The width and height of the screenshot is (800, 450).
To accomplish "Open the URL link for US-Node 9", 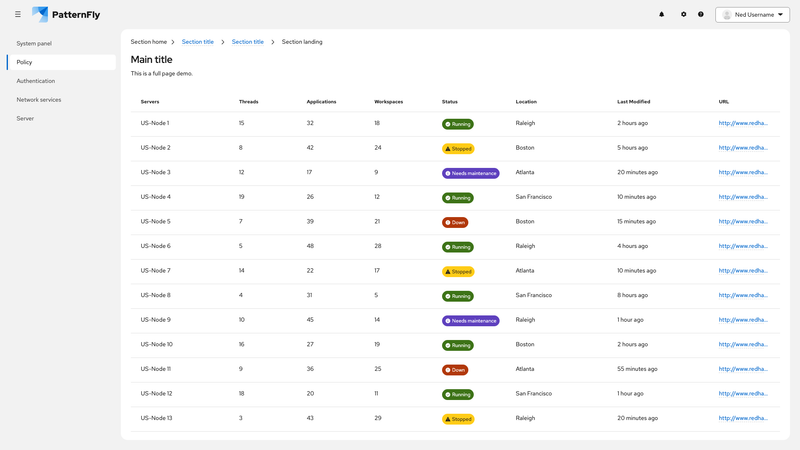I will point(743,320).
